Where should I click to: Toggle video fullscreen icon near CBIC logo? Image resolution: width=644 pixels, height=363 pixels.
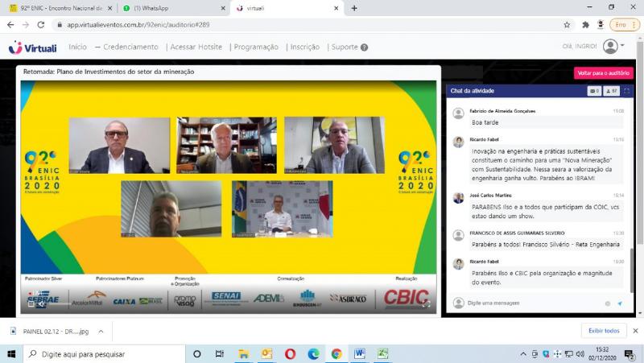[426, 304]
